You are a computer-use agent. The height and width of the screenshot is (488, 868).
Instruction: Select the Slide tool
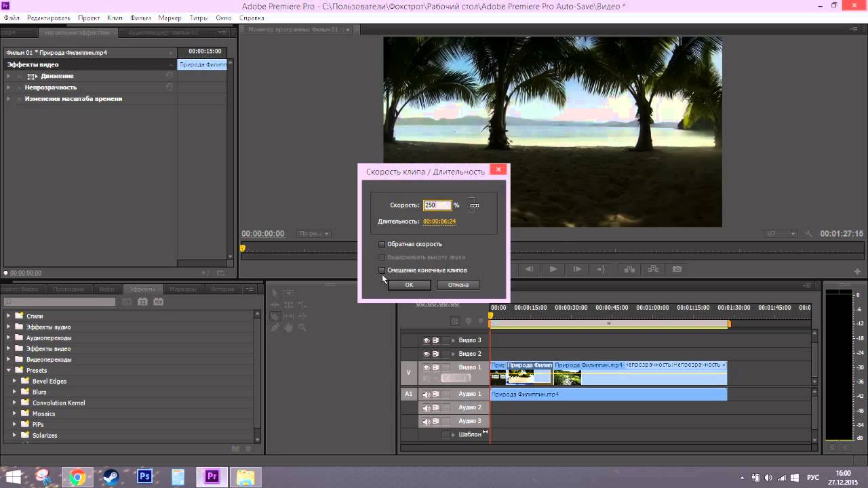tap(302, 316)
